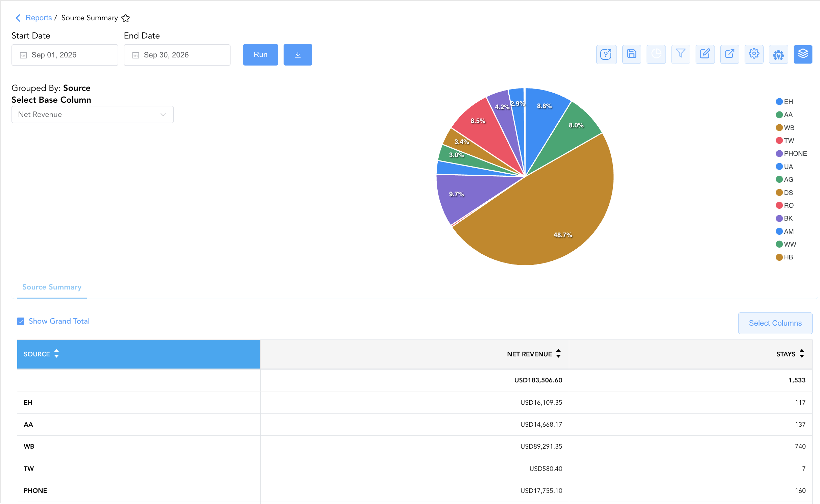Click the help question mark icon

606,54
